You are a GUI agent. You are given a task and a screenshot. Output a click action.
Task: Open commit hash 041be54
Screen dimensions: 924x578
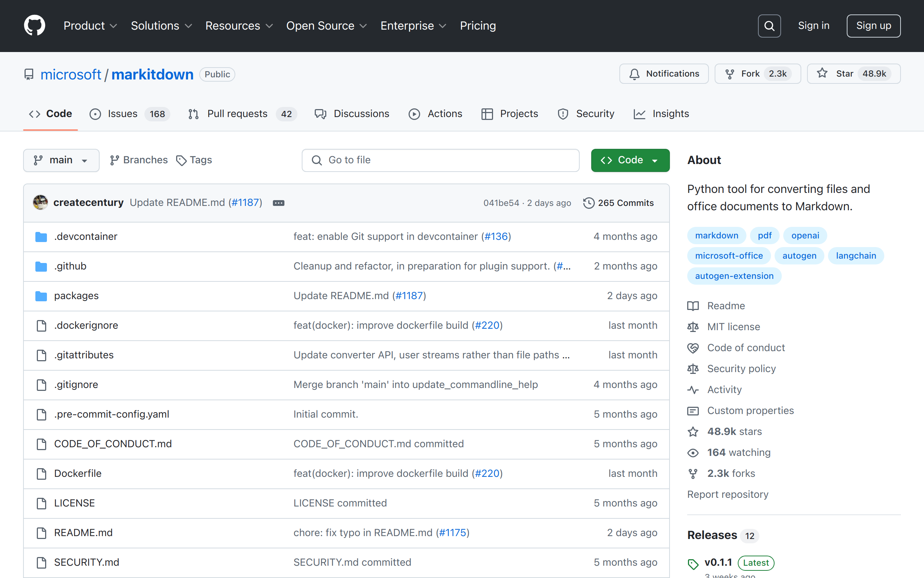tap(501, 203)
